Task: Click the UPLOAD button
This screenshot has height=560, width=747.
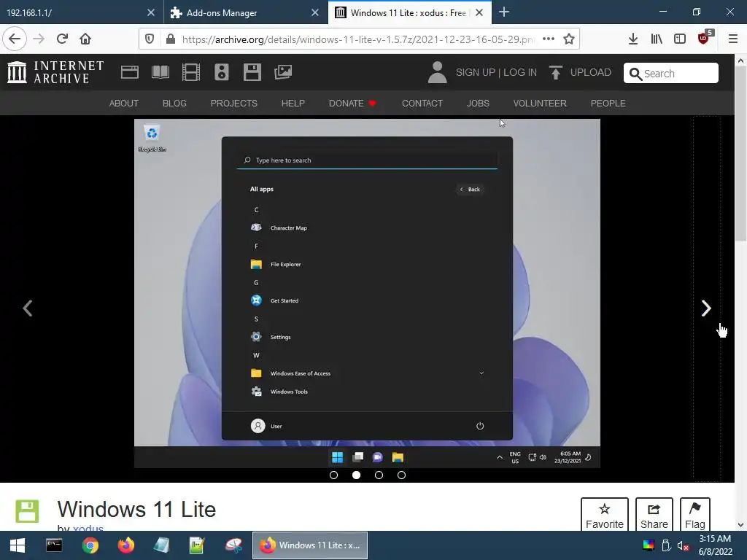Action: 580,72
